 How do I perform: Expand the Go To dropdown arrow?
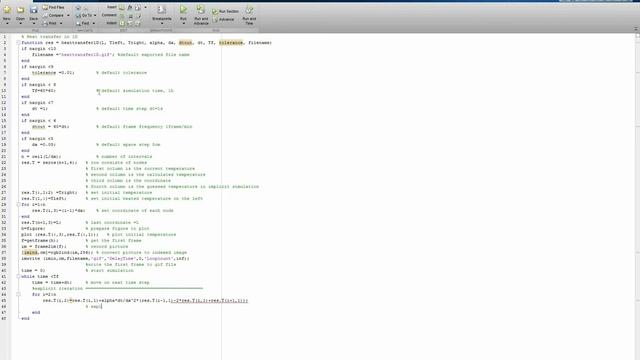(95, 16)
